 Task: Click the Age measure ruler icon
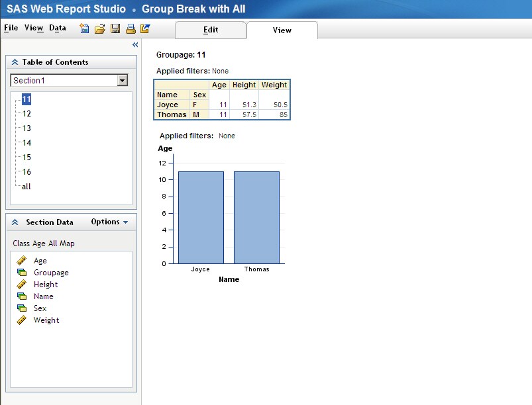click(x=22, y=261)
